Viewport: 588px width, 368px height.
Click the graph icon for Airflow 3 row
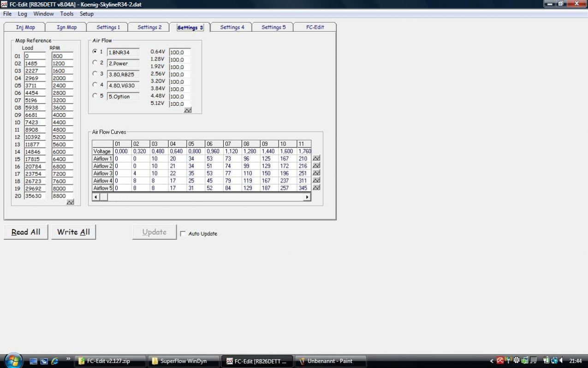316,173
